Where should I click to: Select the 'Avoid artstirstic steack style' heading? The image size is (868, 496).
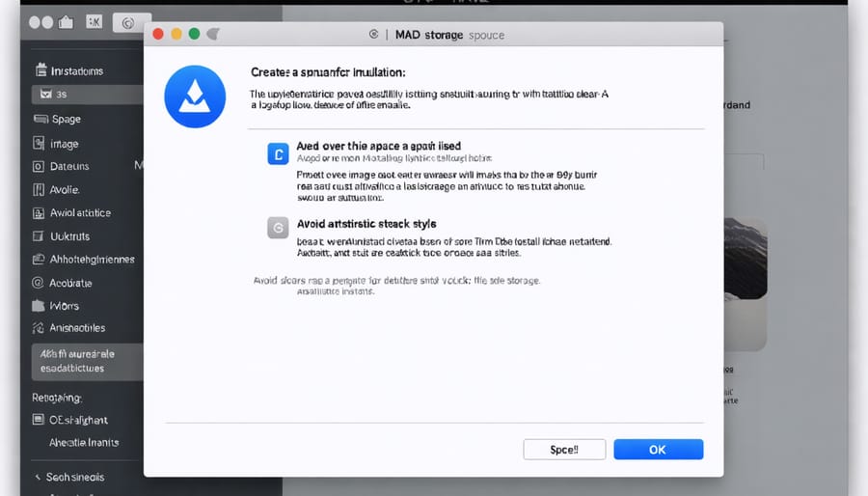click(366, 224)
